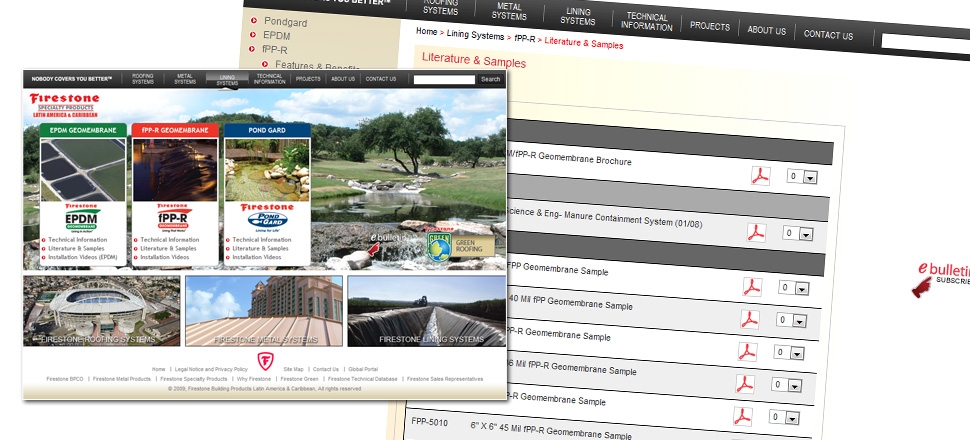
Task: Click Firestone Specialty Products logo on homepage
Action: click(64, 105)
